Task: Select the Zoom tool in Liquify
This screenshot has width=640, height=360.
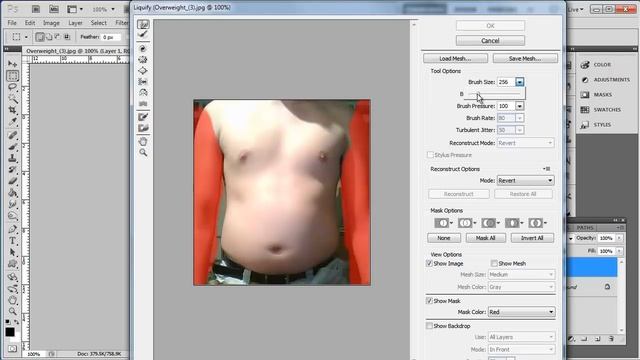Action: 143,153
